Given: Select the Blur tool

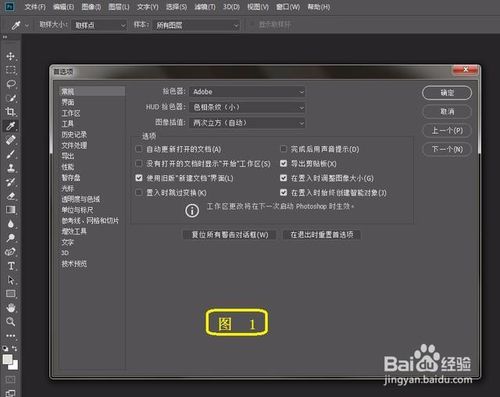Looking at the screenshot, I should (x=11, y=224).
